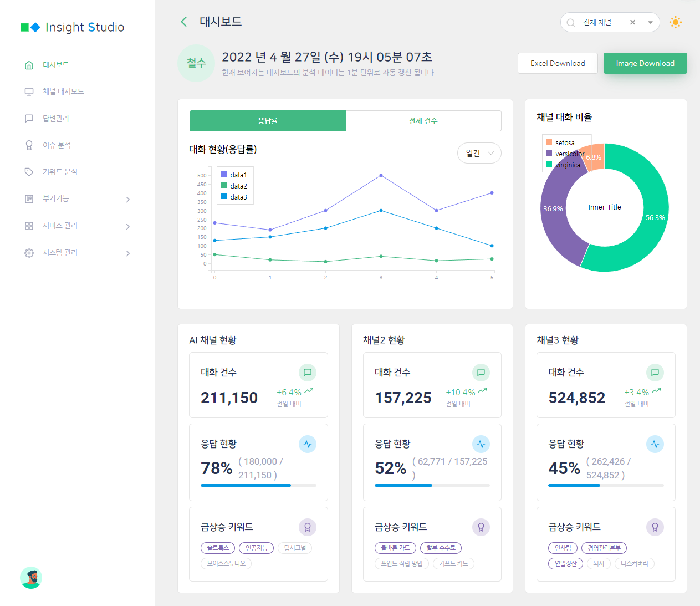The height and width of the screenshot is (606, 700).
Task: Select the 응답률 tab
Action: (x=268, y=121)
